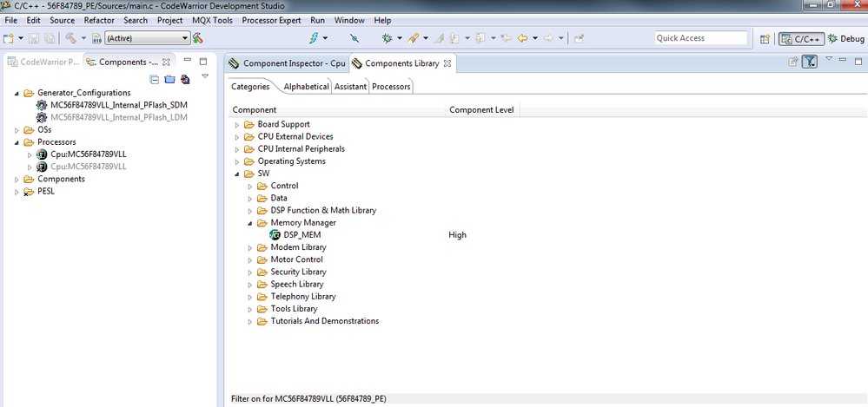This screenshot has width=868, height=407.
Task: Click the icon left of the filter funnel in Components Library
Action: point(793,62)
